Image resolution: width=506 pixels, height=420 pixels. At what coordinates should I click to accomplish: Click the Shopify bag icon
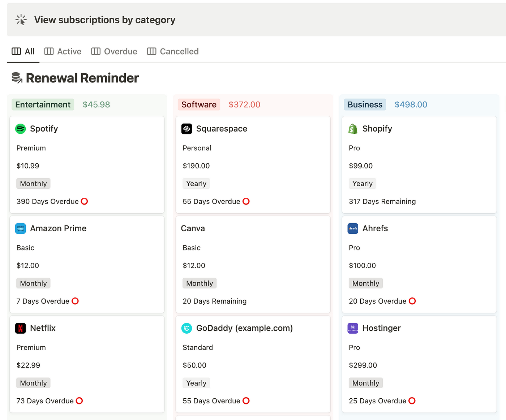353,129
